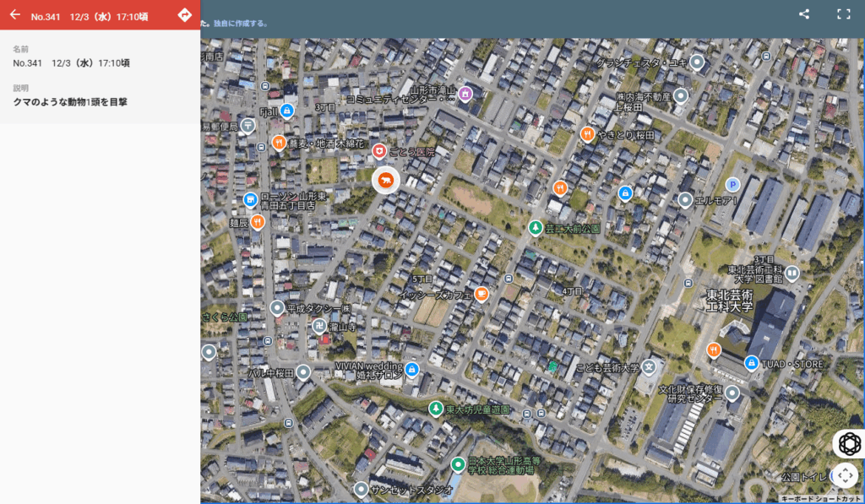Click the back arrow in red header
Viewport: 865px width, 504px height.
point(15,15)
